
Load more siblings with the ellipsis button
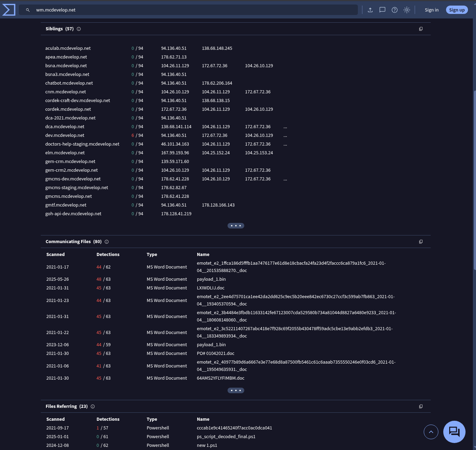236,226
